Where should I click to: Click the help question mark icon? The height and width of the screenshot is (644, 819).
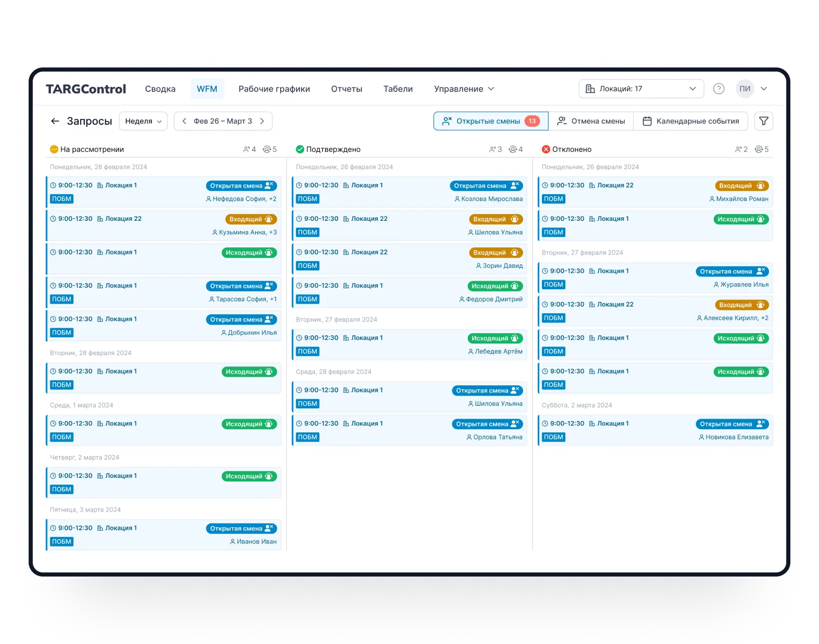click(x=718, y=89)
